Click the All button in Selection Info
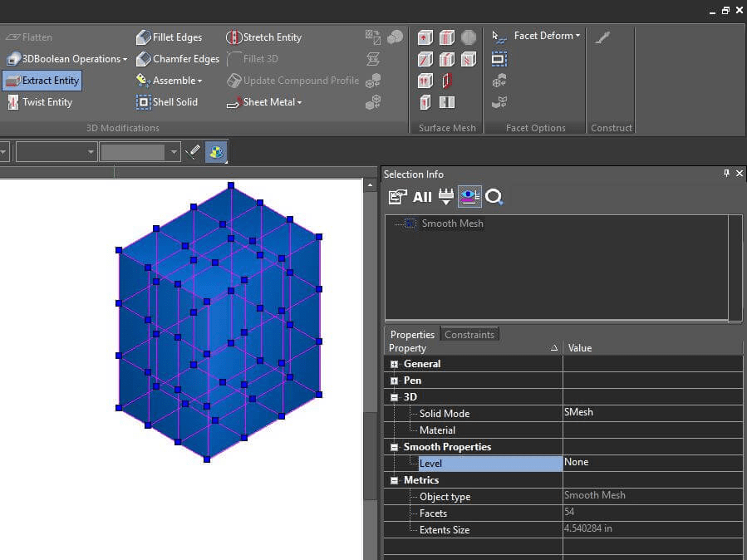Screen dimensions: 747x560 coord(422,197)
